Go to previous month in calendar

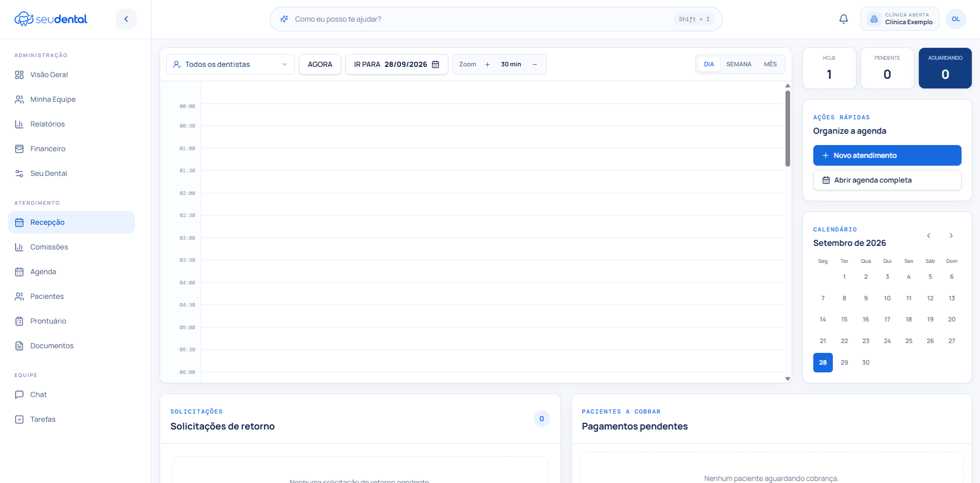point(929,236)
